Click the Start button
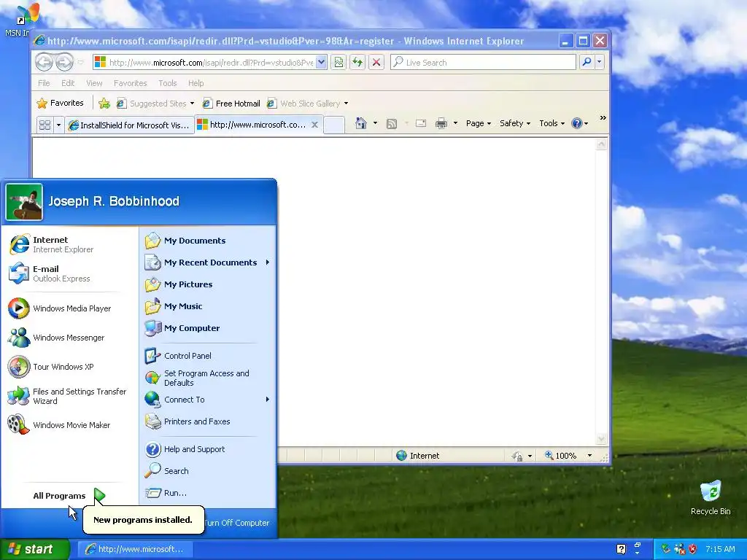Viewport: 747px width, 560px height. point(35,549)
